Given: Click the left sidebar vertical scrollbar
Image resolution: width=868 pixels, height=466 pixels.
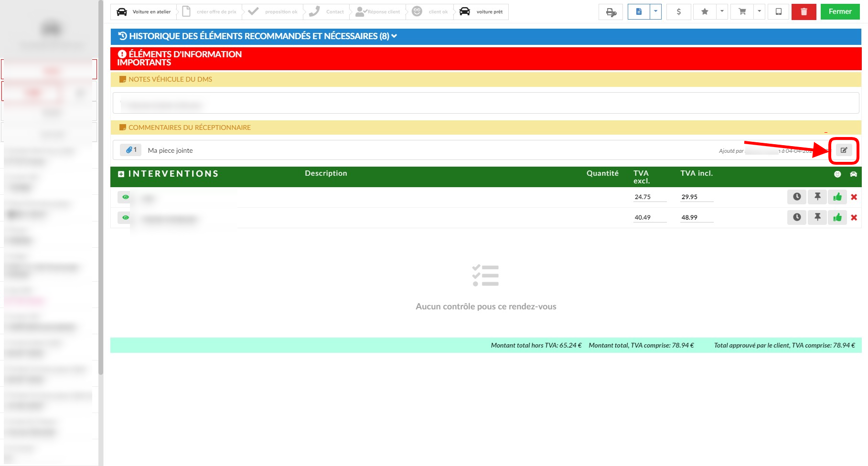Looking at the screenshot, I should (101, 187).
